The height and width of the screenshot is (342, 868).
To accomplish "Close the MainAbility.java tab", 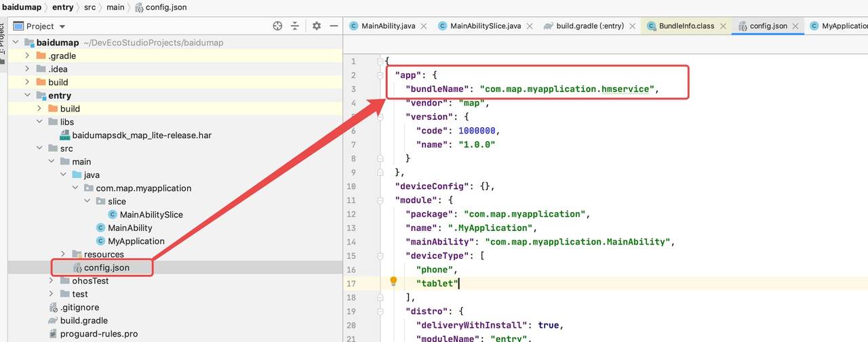I will (x=424, y=26).
